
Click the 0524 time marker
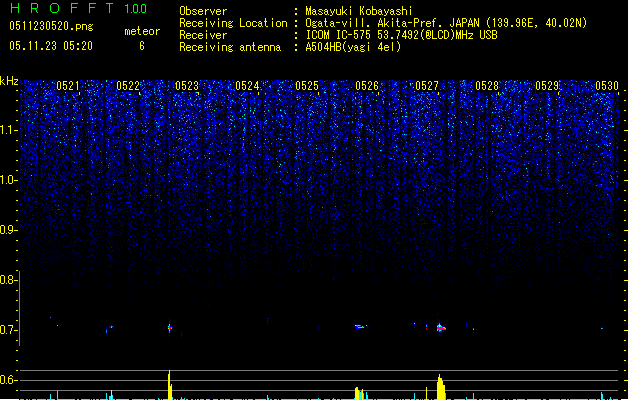(247, 86)
